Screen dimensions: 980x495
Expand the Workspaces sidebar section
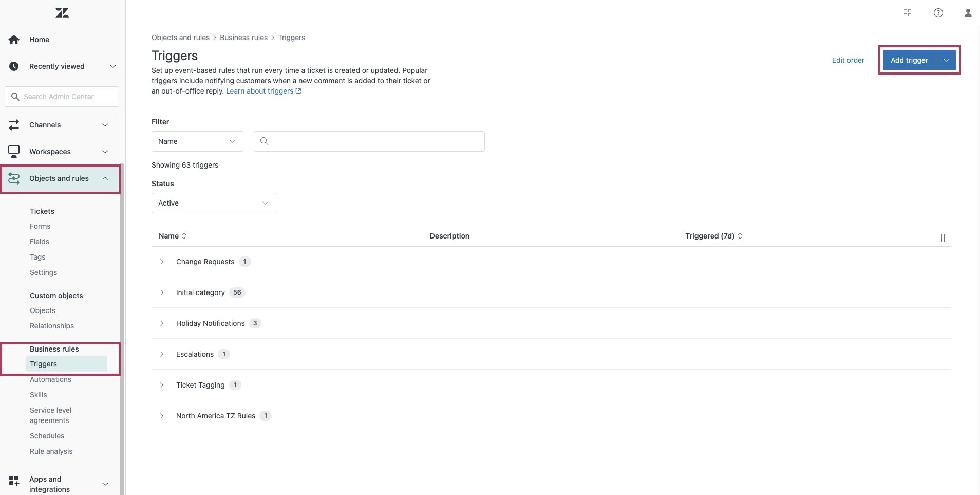pyautogui.click(x=105, y=152)
